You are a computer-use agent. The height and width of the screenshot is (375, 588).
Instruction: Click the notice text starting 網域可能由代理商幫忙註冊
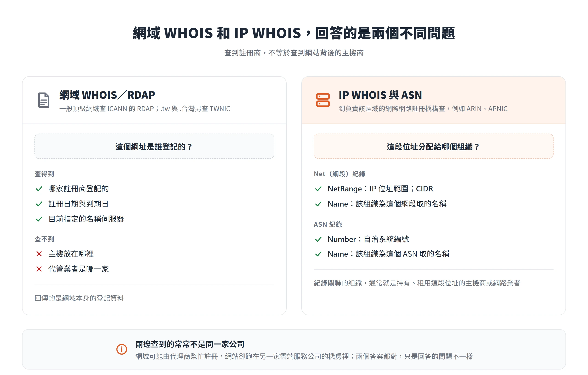click(304, 356)
